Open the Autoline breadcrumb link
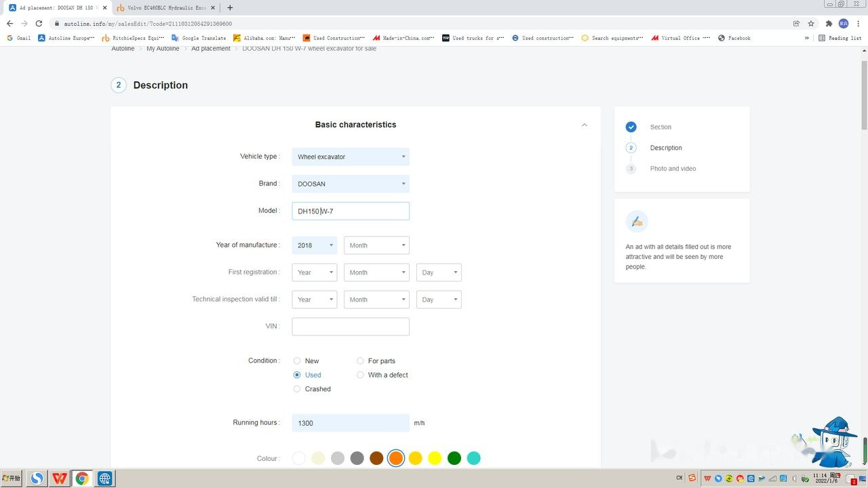Viewport: 868px width, 488px height. click(x=123, y=49)
